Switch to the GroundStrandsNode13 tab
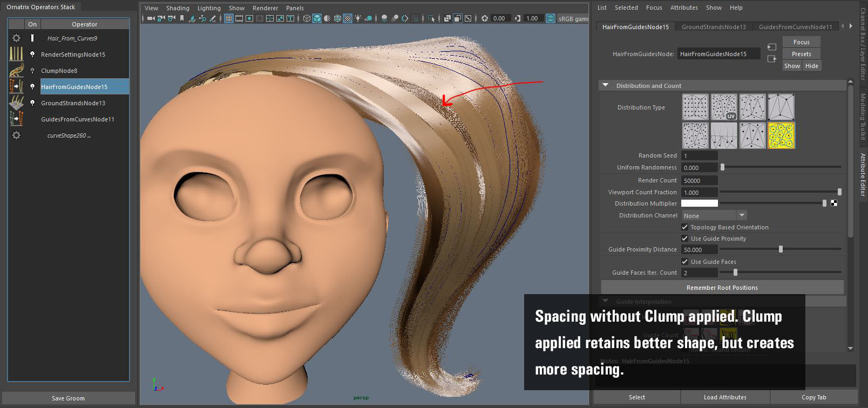This screenshot has height=408, width=868. coord(713,27)
